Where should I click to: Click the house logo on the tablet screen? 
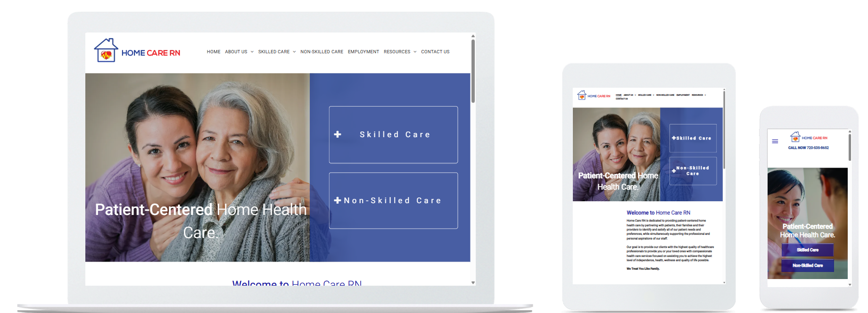582,95
